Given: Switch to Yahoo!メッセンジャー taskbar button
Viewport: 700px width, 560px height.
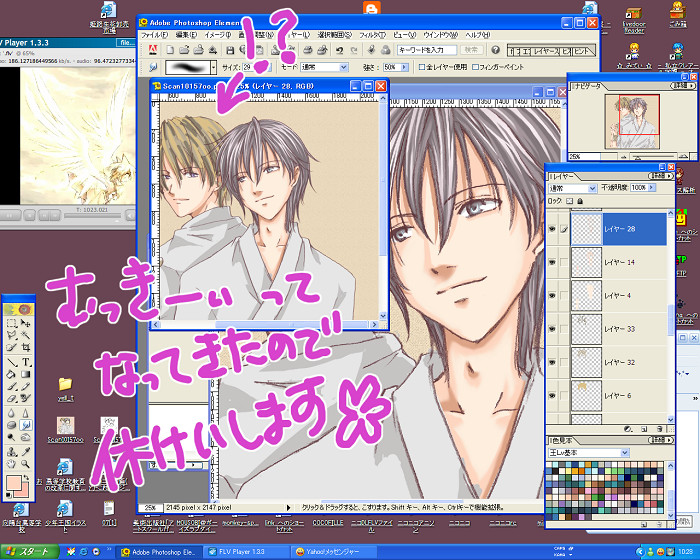Looking at the screenshot, I should click(335, 552).
